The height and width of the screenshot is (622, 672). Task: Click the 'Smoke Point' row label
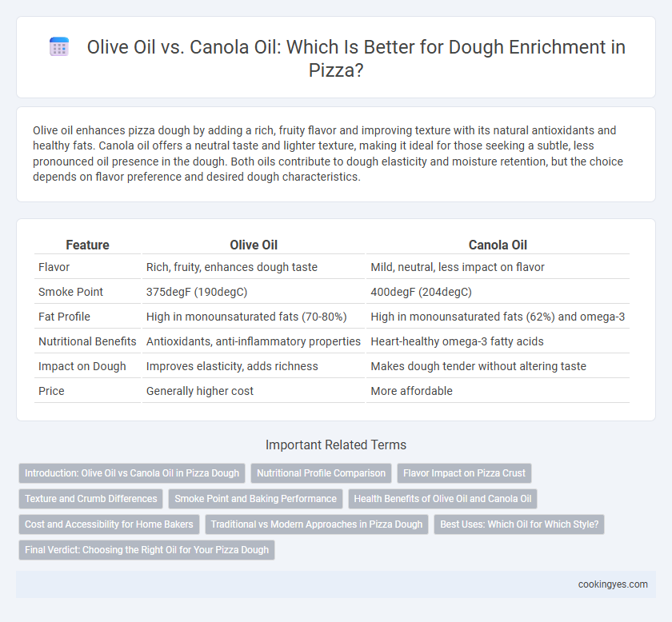(70, 292)
